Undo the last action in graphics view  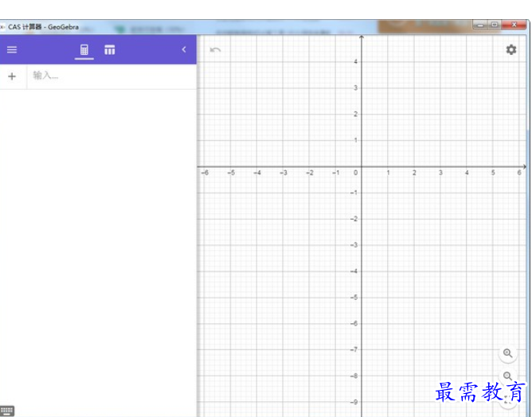coord(215,50)
